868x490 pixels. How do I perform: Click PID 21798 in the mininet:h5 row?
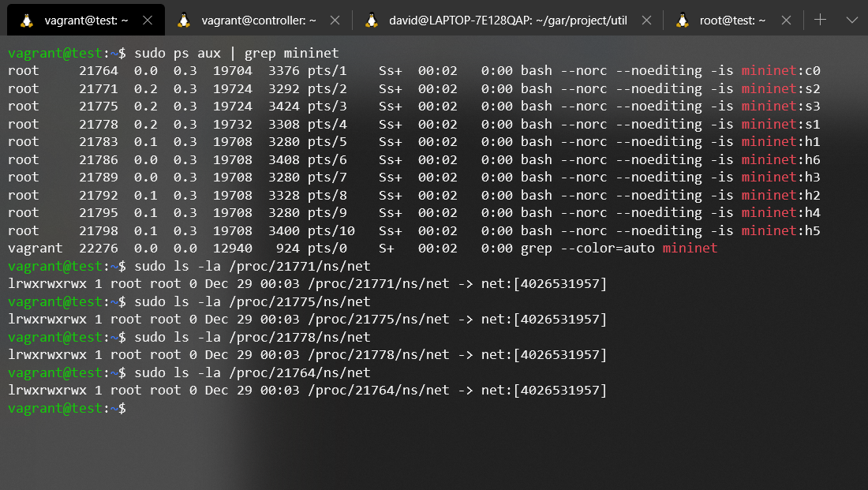pos(99,230)
